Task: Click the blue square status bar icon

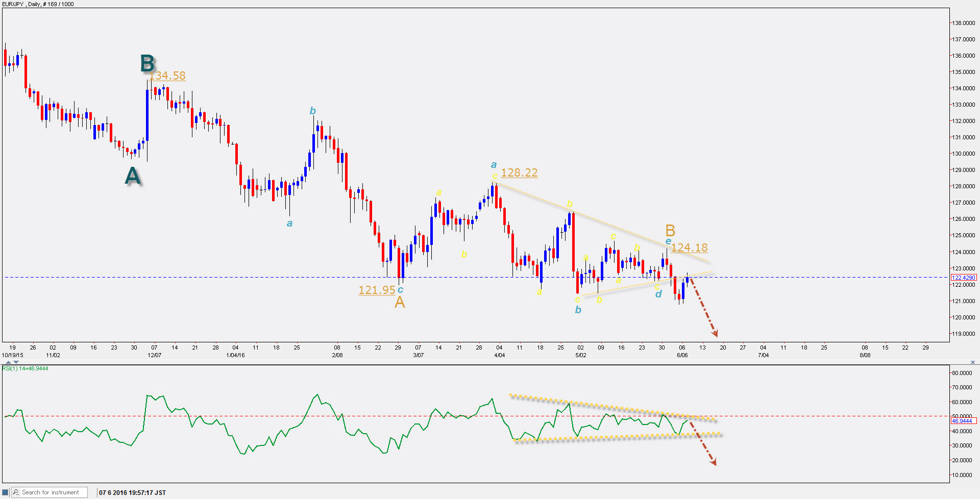Action: tap(5, 492)
